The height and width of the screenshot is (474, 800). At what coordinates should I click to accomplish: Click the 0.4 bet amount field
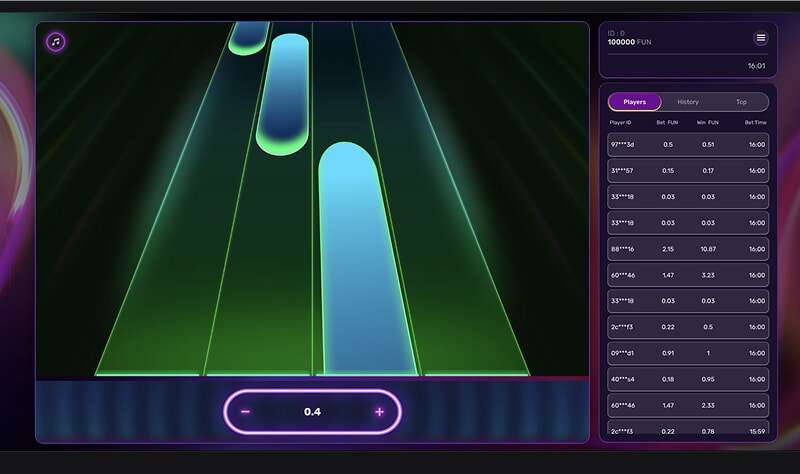coord(312,412)
